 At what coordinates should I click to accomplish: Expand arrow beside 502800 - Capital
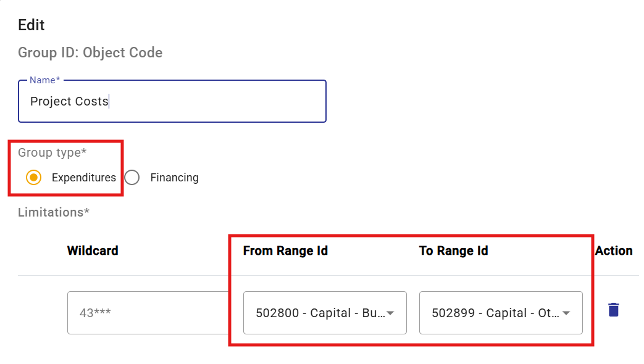391,313
